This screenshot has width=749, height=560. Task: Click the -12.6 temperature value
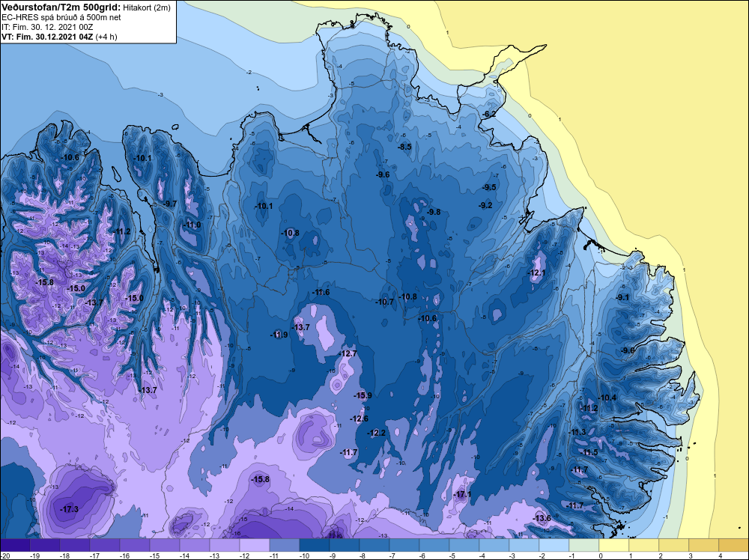[360, 419]
